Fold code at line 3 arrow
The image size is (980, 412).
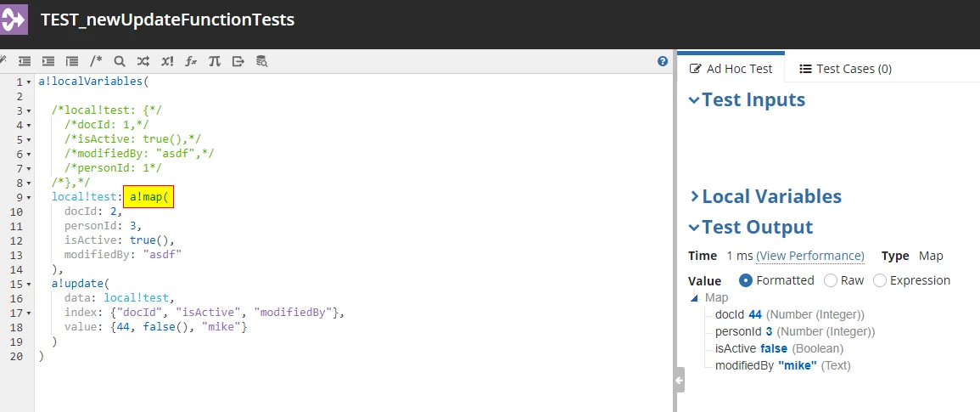click(x=29, y=110)
